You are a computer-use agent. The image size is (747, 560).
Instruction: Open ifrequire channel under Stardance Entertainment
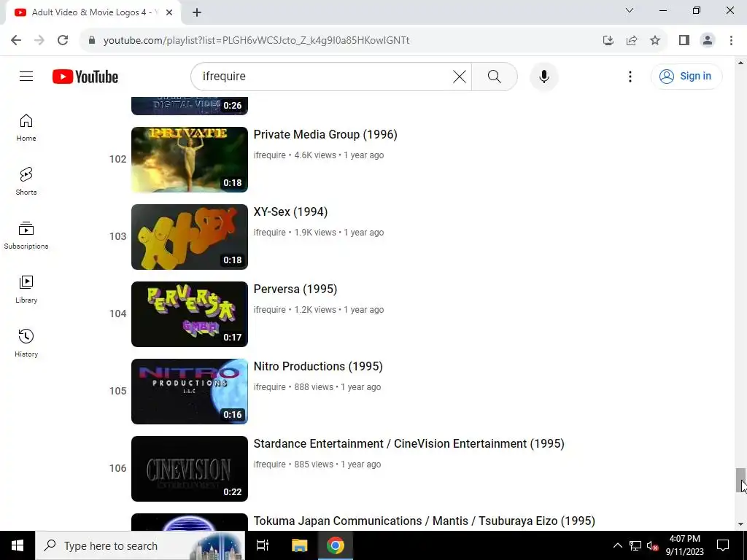pos(270,464)
